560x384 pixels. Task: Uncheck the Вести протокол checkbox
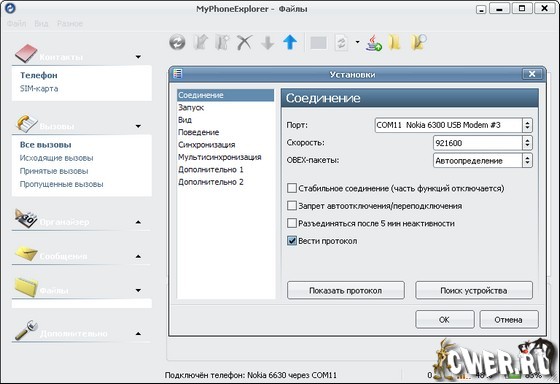(292, 241)
